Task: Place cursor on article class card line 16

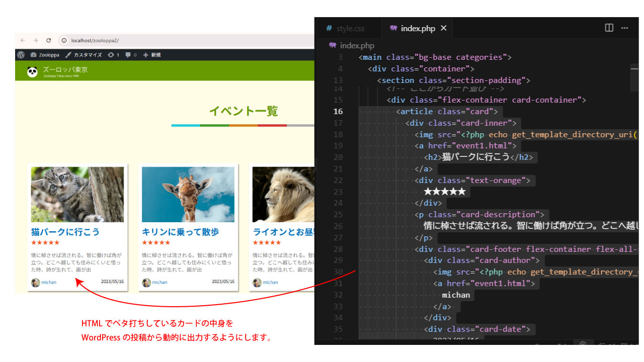Action: [x=447, y=112]
